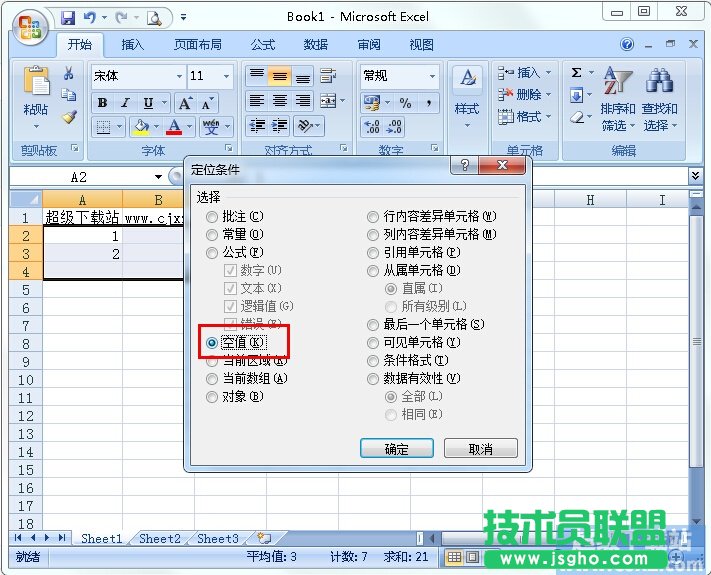Select the 空值 (Blanks) radio button
This screenshot has width=711, height=575.
click(212, 343)
